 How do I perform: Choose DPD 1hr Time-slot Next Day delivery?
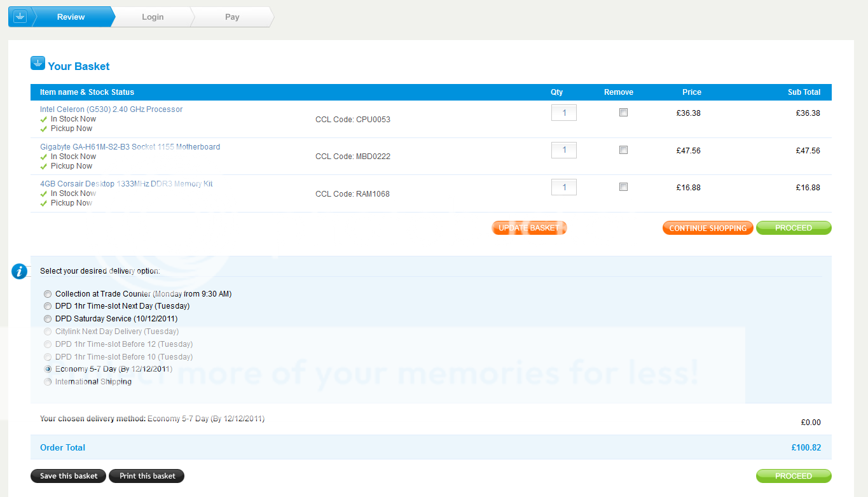coord(48,306)
